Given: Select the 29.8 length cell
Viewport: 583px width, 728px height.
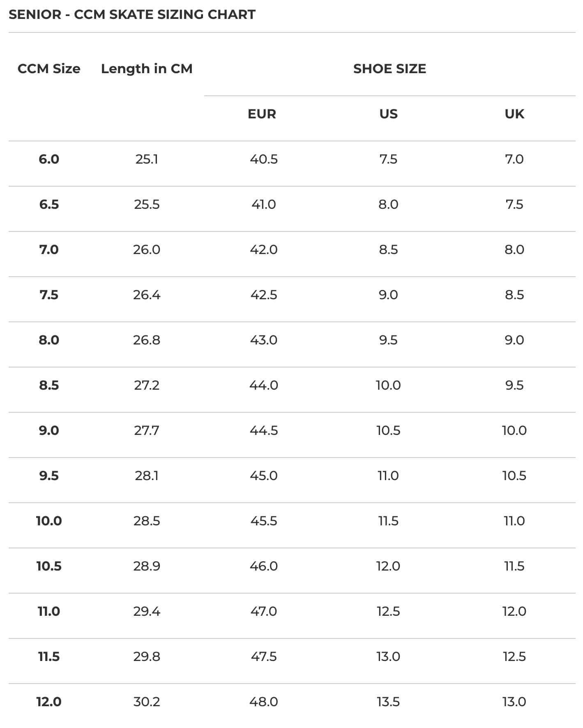Looking at the screenshot, I should click(147, 656).
